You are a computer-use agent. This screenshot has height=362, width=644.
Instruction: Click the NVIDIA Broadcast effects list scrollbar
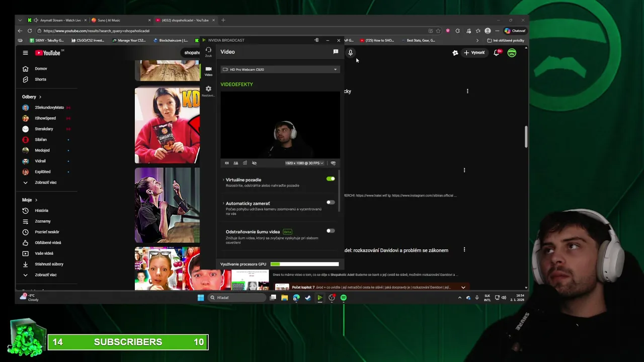pyautogui.click(x=339, y=191)
